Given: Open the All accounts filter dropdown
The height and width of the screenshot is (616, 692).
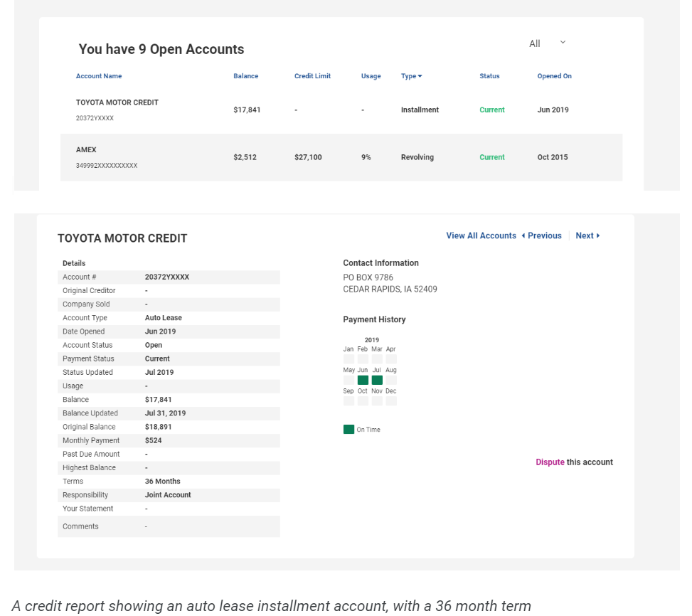Looking at the screenshot, I should coord(547,43).
